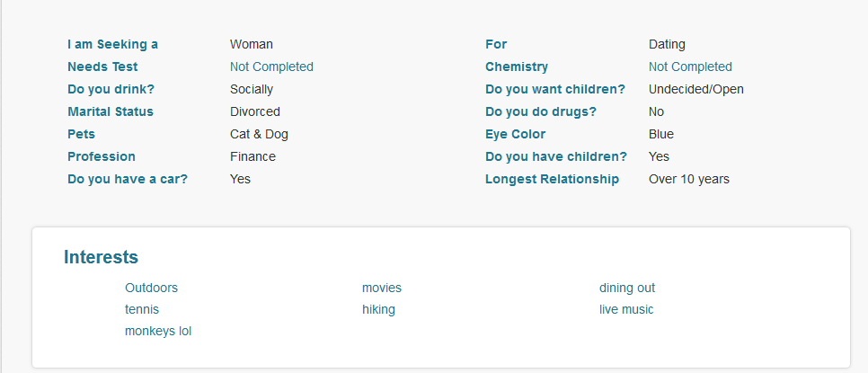
Task: Click the Interests section heading
Action: click(x=101, y=257)
